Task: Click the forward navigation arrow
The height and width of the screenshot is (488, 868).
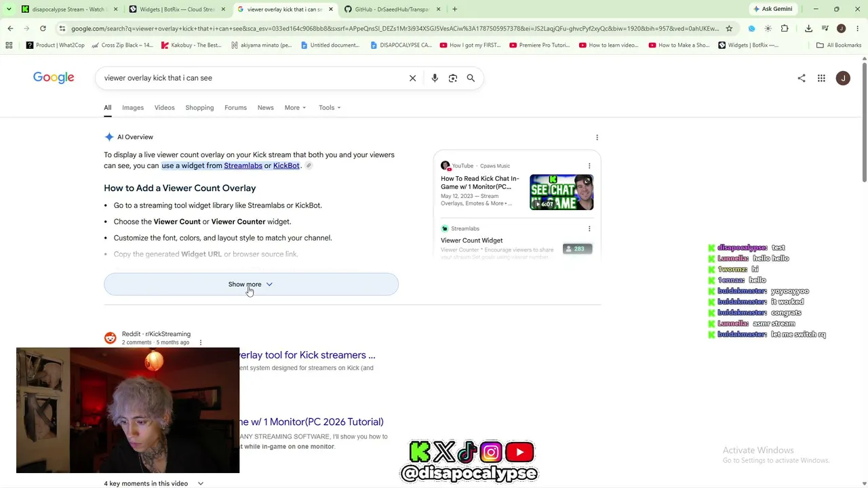Action: [x=26, y=28]
